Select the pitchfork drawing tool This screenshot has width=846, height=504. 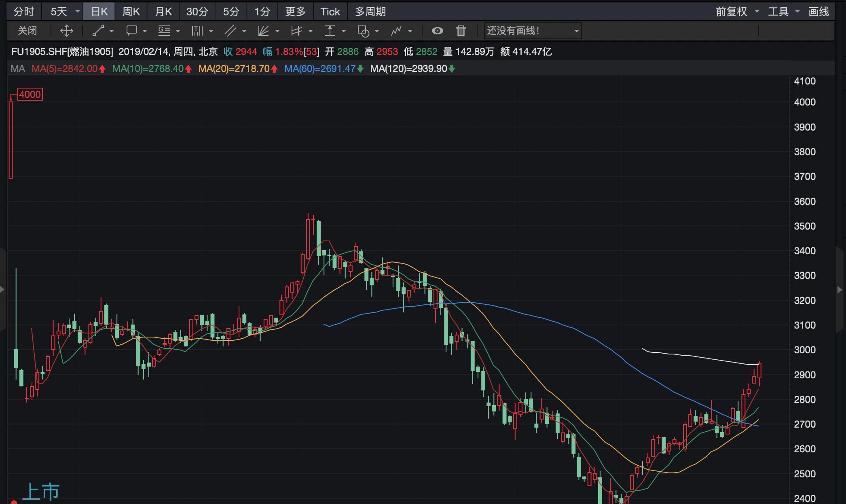point(296,31)
